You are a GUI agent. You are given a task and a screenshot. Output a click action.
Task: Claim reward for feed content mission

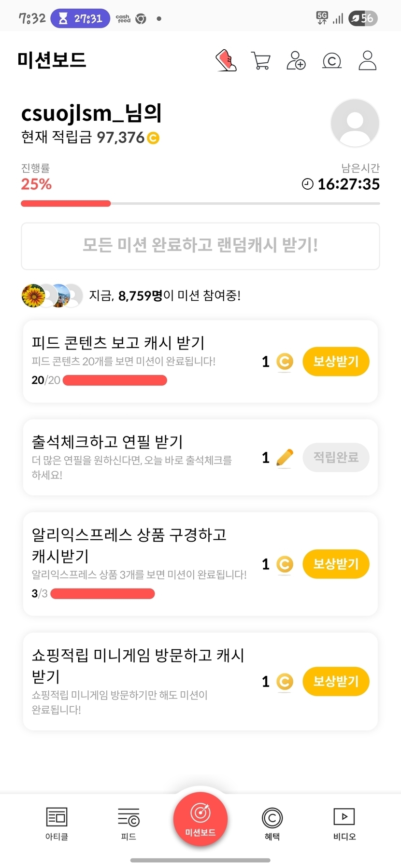tap(336, 362)
